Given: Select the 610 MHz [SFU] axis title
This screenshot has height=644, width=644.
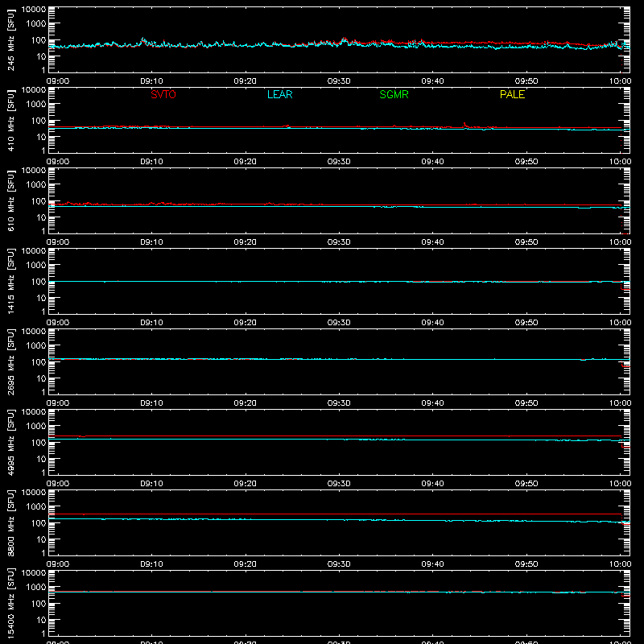Looking at the screenshot, I should [10, 200].
